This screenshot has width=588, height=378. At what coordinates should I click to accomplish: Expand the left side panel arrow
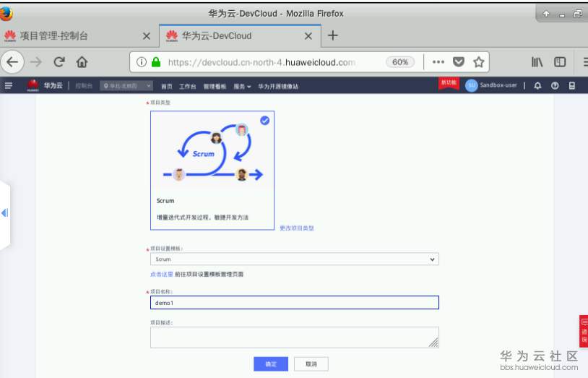pyautogui.click(x=4, y=212)
